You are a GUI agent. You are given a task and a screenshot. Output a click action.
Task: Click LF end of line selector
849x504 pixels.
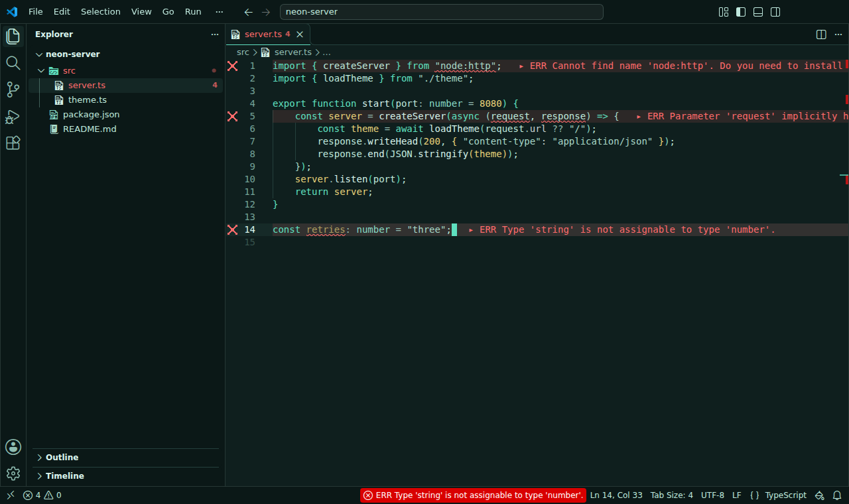click(737, 495)
